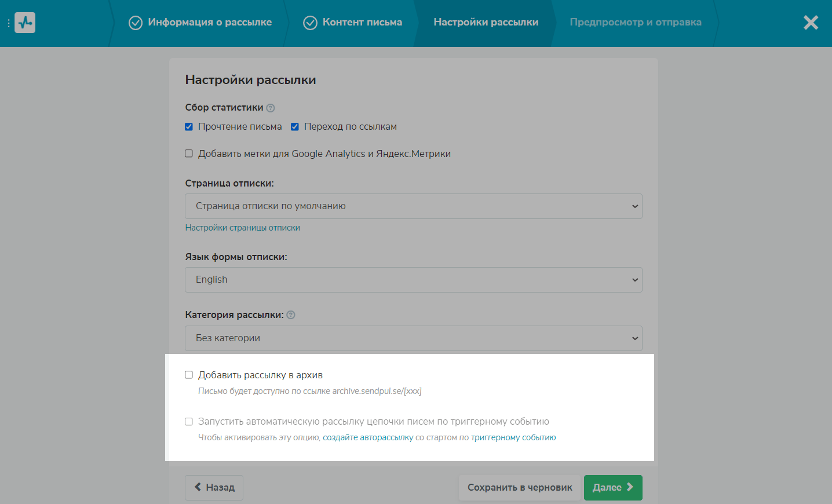Click the SendPulse pulse logo icon
The width and height of the screenshot is (832, 504).
[25, 23]
